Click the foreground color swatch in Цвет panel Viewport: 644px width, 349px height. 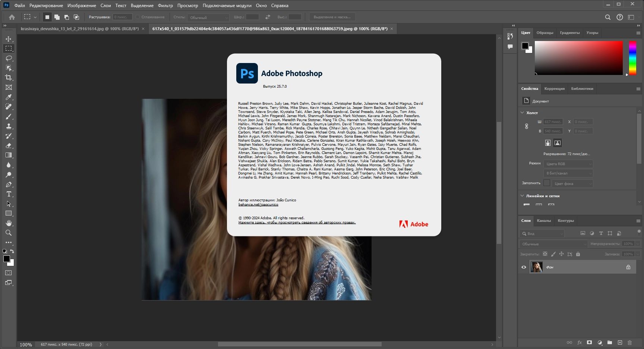525,46
